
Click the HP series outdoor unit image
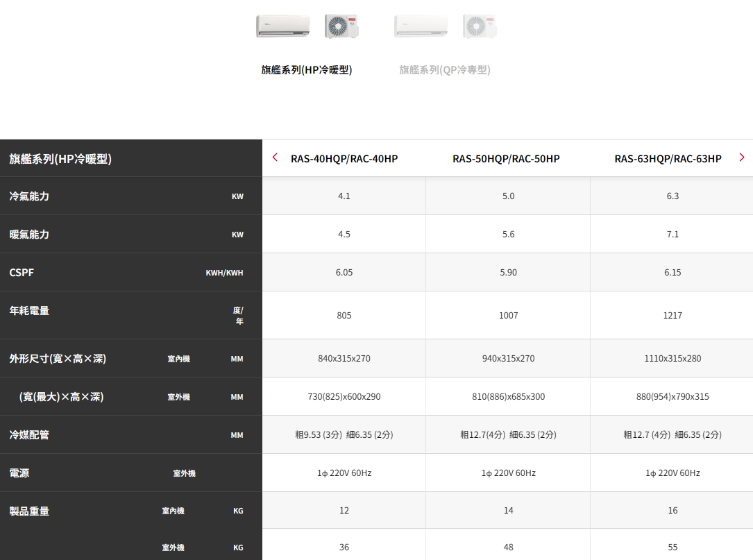pyautogui.click(x=341, y=26)
